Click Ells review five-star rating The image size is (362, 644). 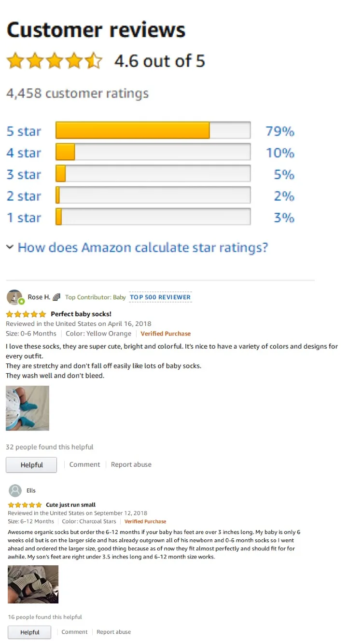click(x=25, y=505)
